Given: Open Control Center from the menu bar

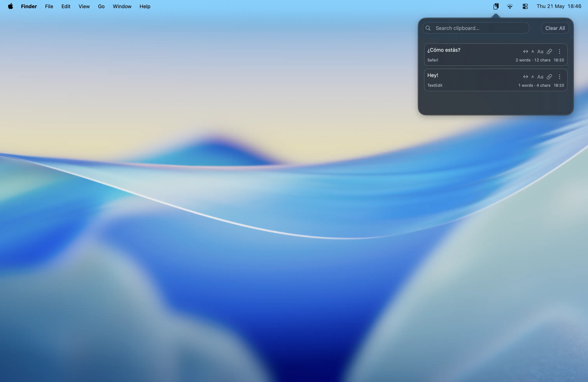Looking at the screenshot, I should click(x=525, y=6).
